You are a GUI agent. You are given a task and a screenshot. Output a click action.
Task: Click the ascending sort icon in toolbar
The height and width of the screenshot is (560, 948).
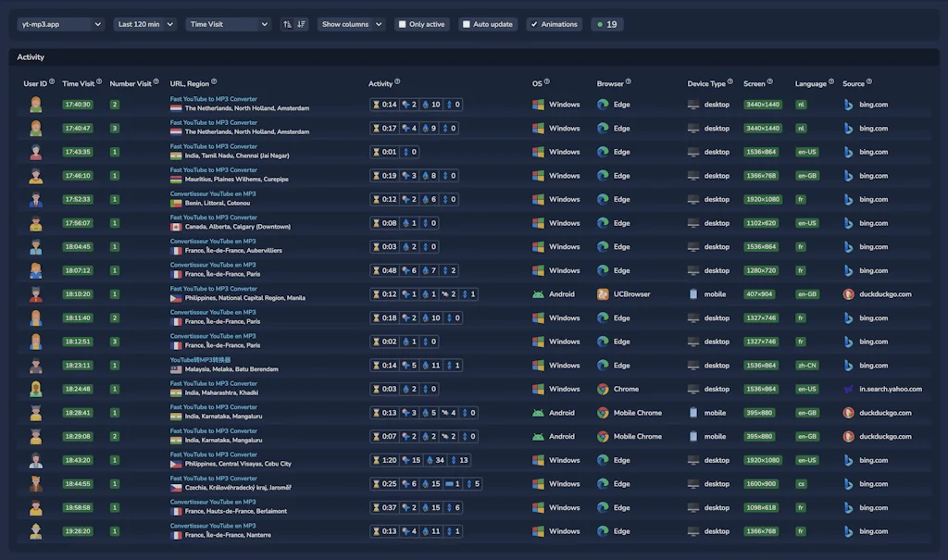coord(287,24)
